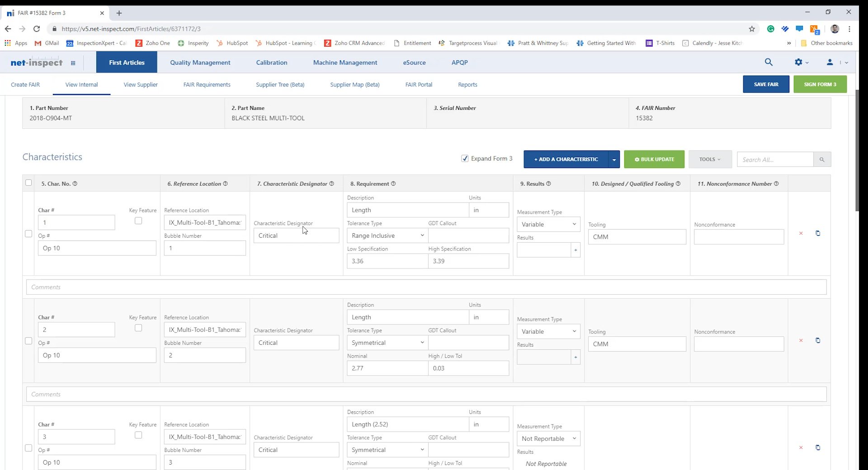Expand the Add a Characteristic dropdown arrow
This screenshot has height=470, width=868.
pos(614,159)
